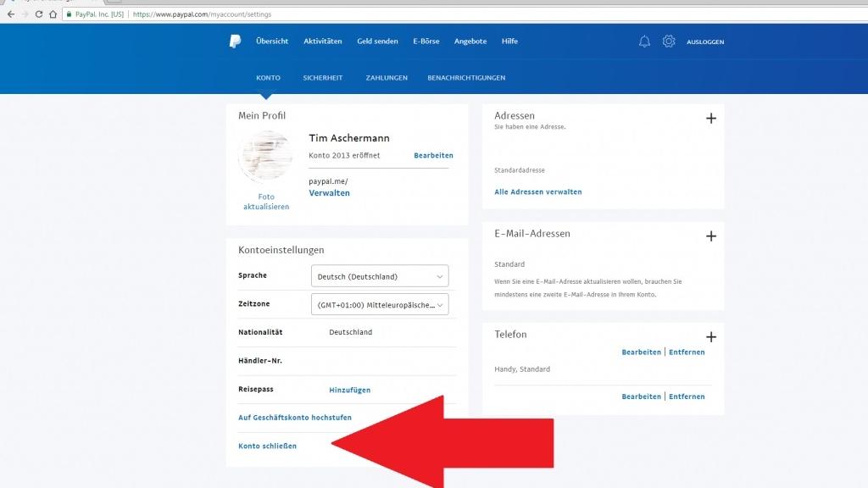The width and height of the screenshot is (868, 488).
Task: Click the PayPal logo icon
Action: (x=236, y=41)
